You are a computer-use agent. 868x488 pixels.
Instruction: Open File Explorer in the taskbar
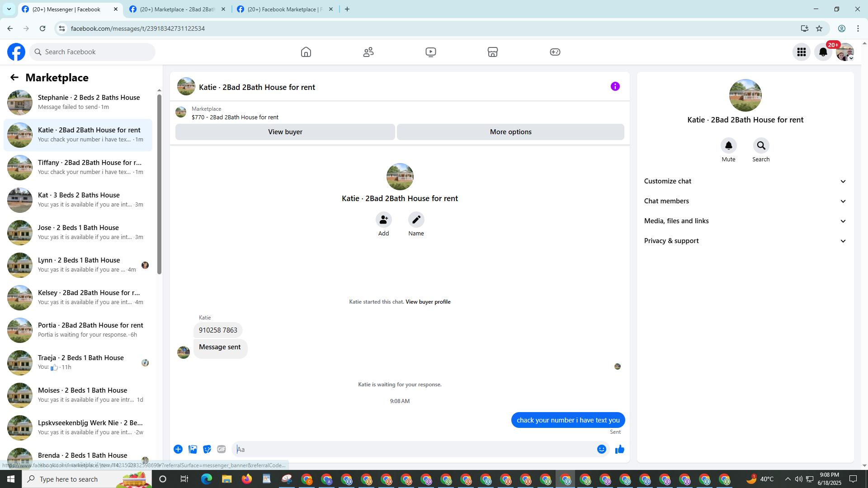(x=226, y=479)
